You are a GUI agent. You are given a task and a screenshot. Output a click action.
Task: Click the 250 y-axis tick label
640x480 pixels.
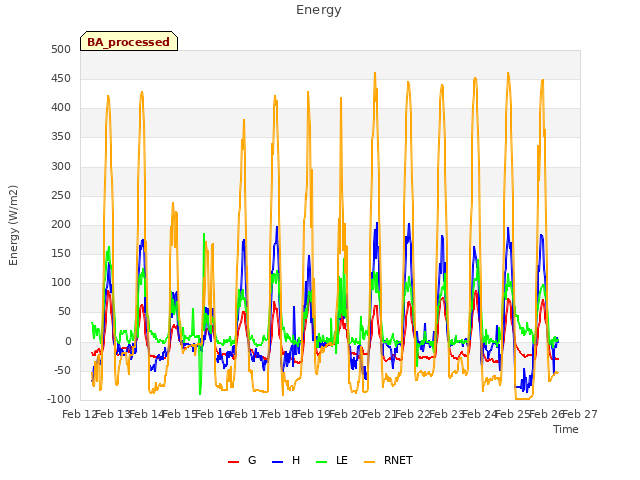click(x=61, y=195)
